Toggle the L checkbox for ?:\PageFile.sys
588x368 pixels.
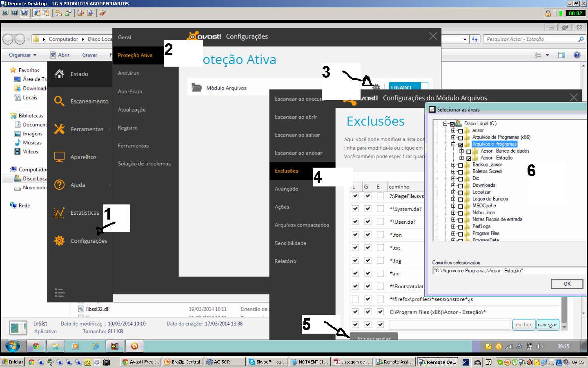click(x=355, y=196)
